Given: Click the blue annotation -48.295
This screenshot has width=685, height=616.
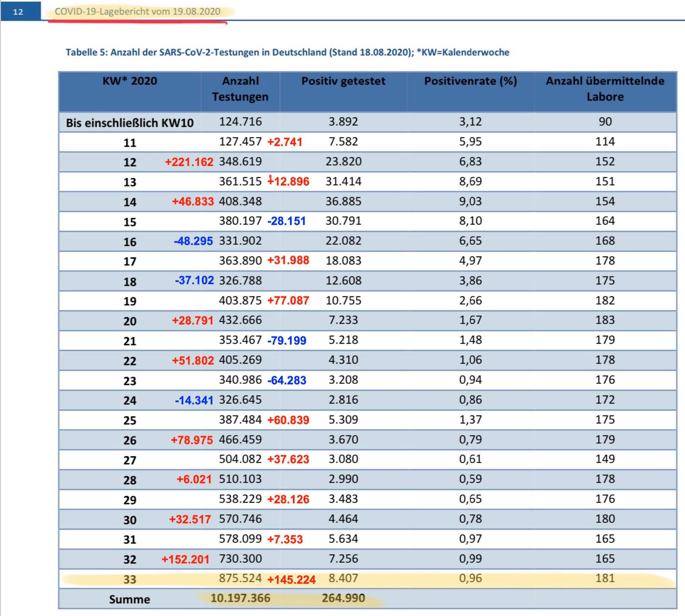Looking at the screenshot, I should [x=193, y=241].
